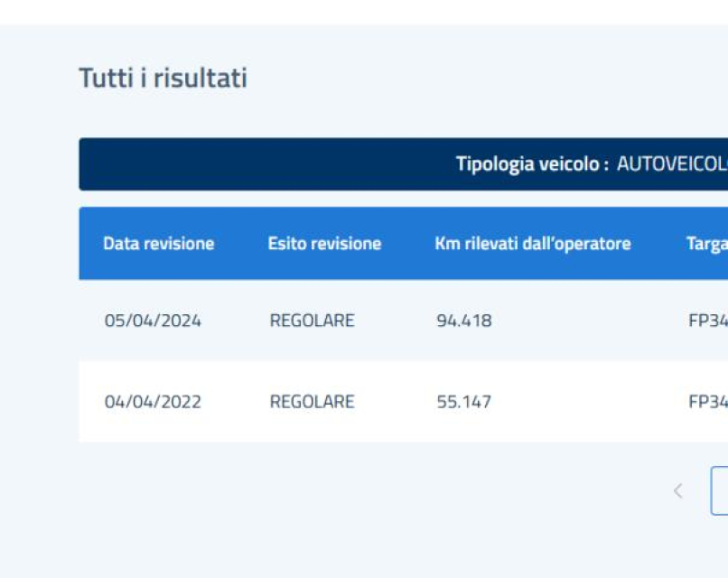Click the "Data revisione" column header

[x=158, y=244]
